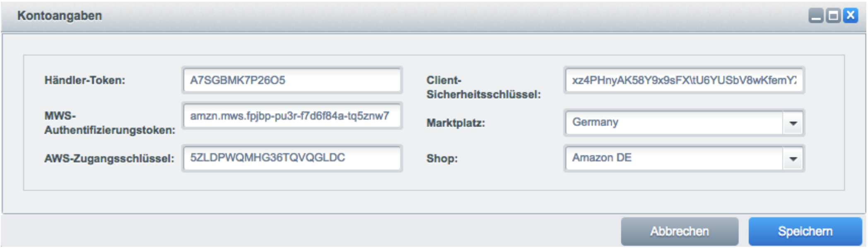Click the AWS-Zugangsschlüssel label
Viewport: 868px width, 248px height.
point(109,158)
